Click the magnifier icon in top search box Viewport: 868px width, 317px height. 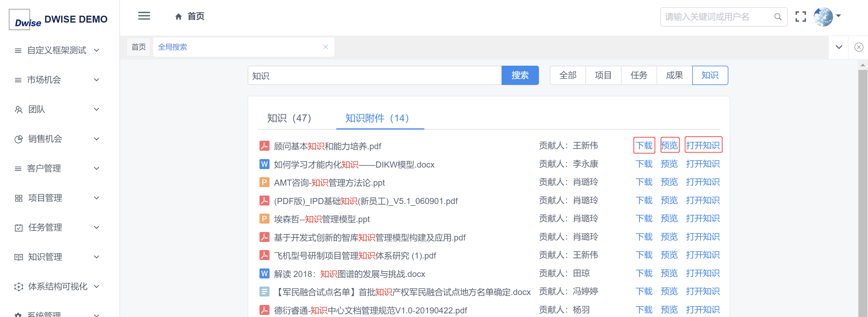point(777,17)
